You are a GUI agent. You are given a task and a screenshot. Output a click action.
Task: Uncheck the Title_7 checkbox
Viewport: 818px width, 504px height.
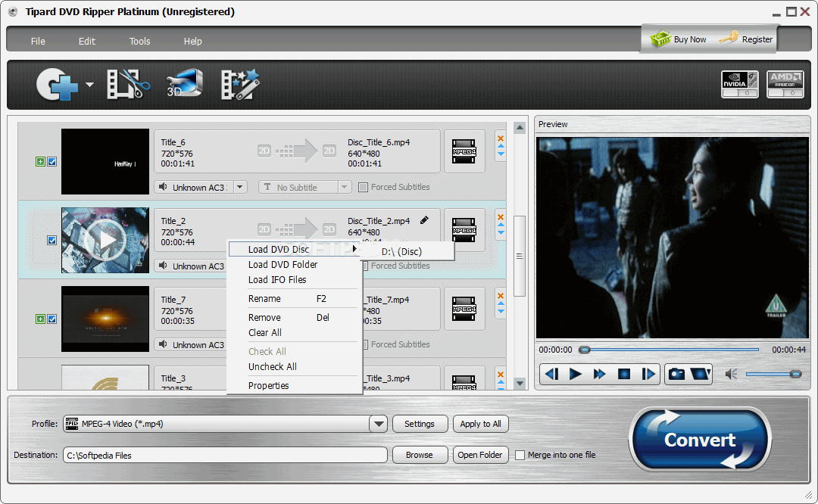(x=52, y=319)
